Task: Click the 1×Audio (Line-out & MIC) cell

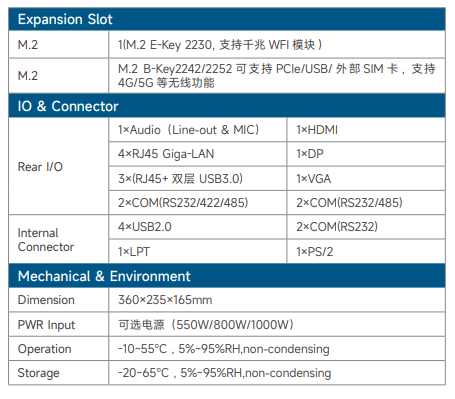Action: click(x=198, y=130)
